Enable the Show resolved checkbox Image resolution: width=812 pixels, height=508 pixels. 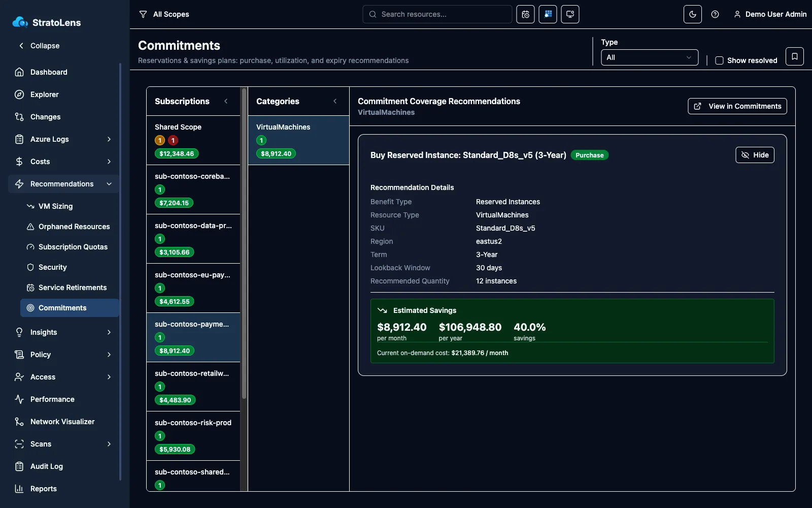[x=719, y=60]
